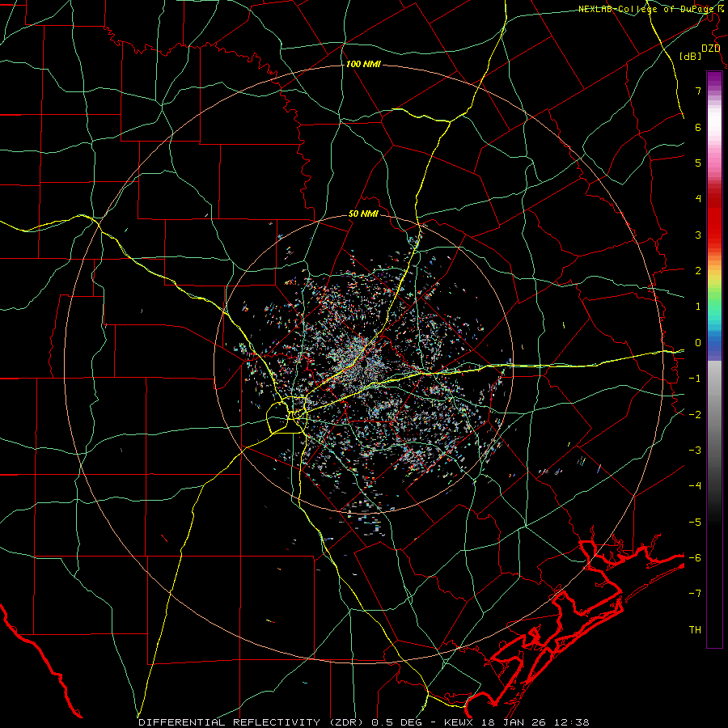Click the "TH" threshold label on the scale
This screenshot has height=728, width=728.
(695, 630)
